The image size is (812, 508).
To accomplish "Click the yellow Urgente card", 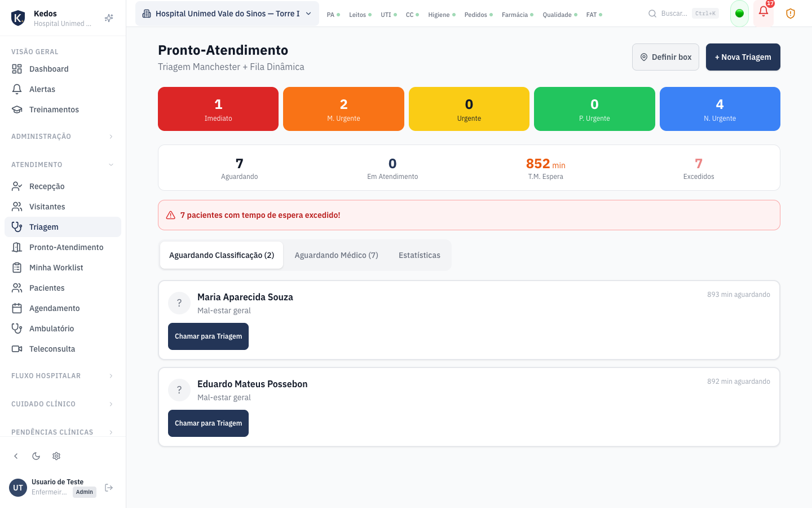I will click(x=469, y=109).
